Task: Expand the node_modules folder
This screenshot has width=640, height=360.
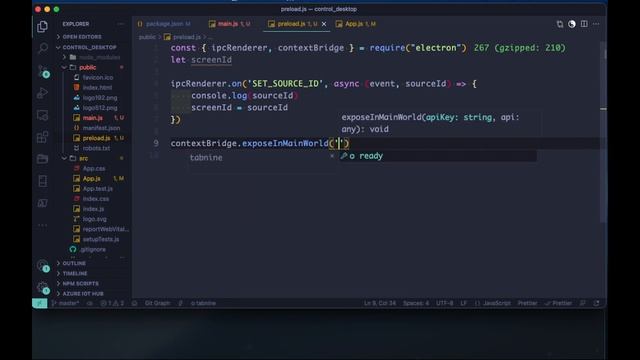Action: click(99, 58)
